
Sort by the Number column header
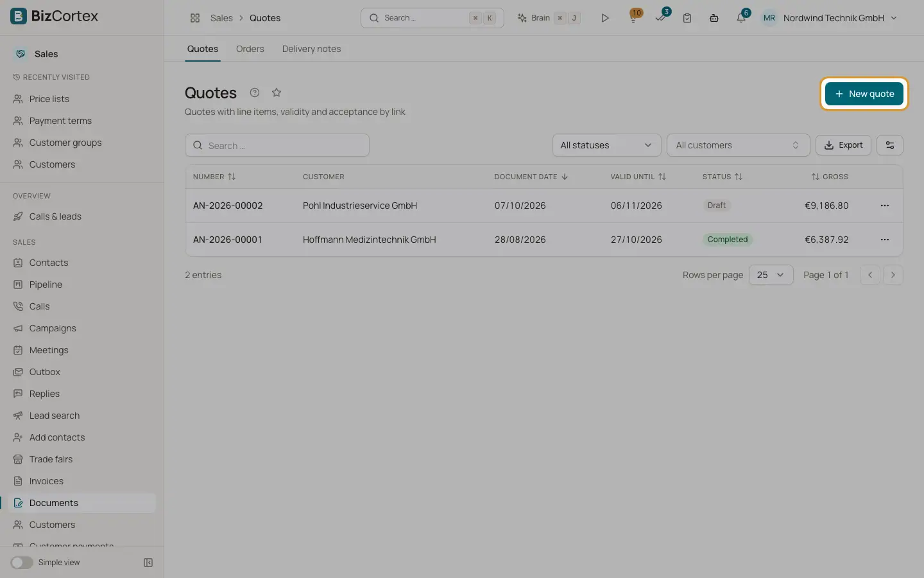click(214, 177)
